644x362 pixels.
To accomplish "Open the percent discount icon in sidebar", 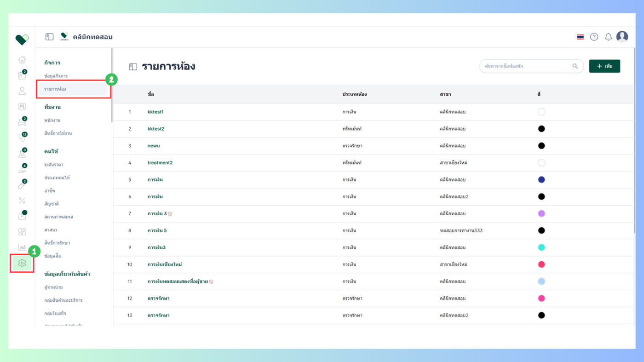I will (x=22, y=201).
